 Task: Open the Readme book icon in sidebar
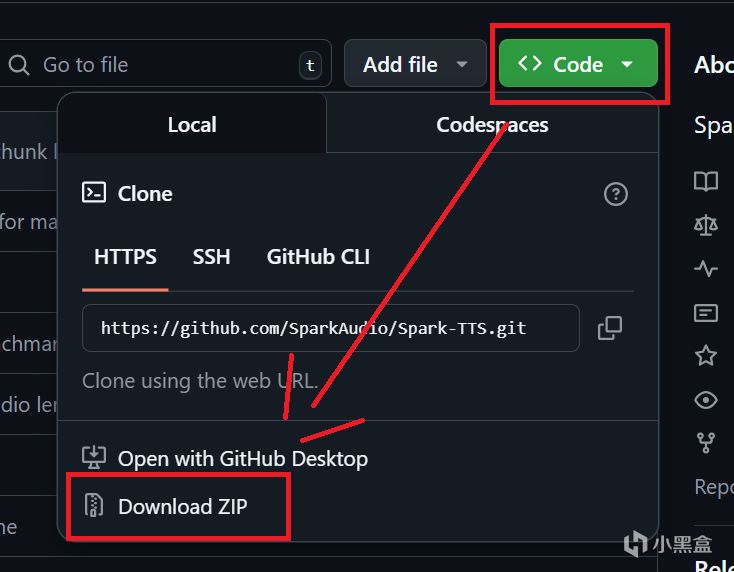[x=706, y=182]
